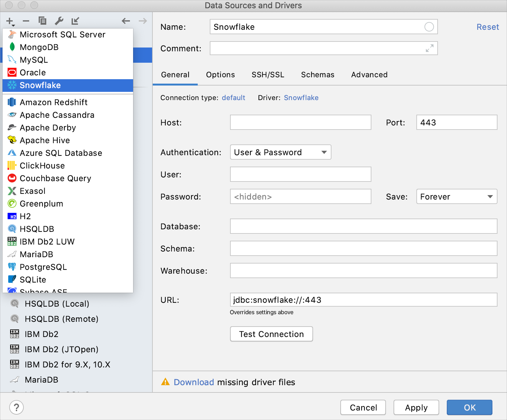Image resolution: width=507 pixels, height=420 pixels.
Task: Select the IBM Db2 driver
Action: (x=76, y=334)
